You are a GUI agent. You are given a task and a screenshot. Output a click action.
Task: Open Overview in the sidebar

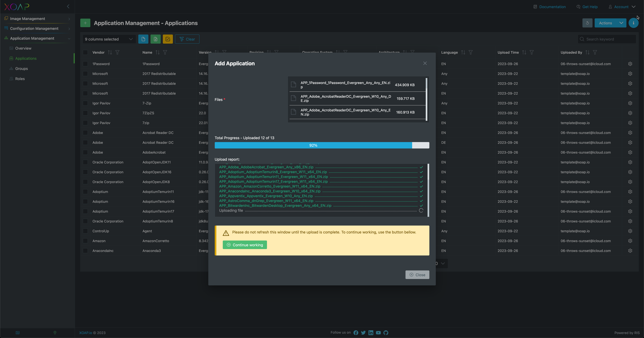(23, 48)
